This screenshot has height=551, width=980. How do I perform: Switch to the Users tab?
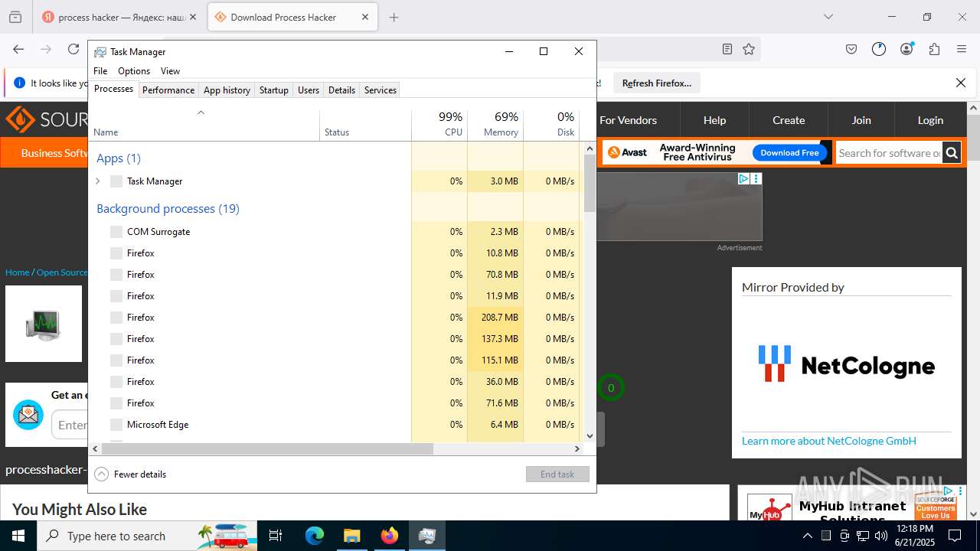click(x=309, y=90)
